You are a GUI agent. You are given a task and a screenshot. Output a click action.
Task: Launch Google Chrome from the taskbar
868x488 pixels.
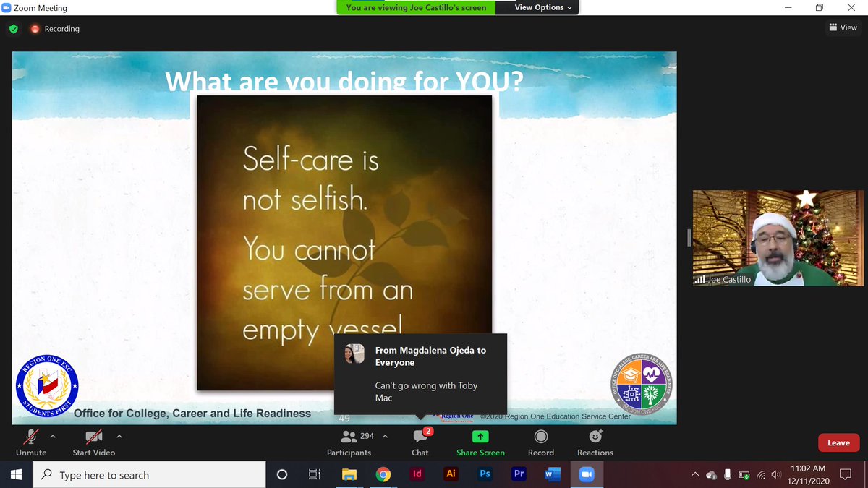click(383, 474)
